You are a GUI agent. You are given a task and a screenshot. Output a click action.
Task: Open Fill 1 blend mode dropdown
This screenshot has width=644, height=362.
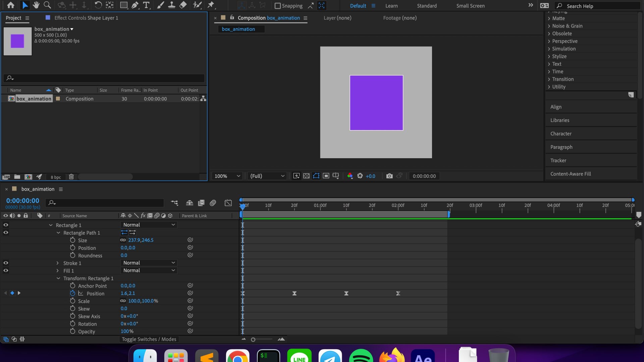[149, 270]
